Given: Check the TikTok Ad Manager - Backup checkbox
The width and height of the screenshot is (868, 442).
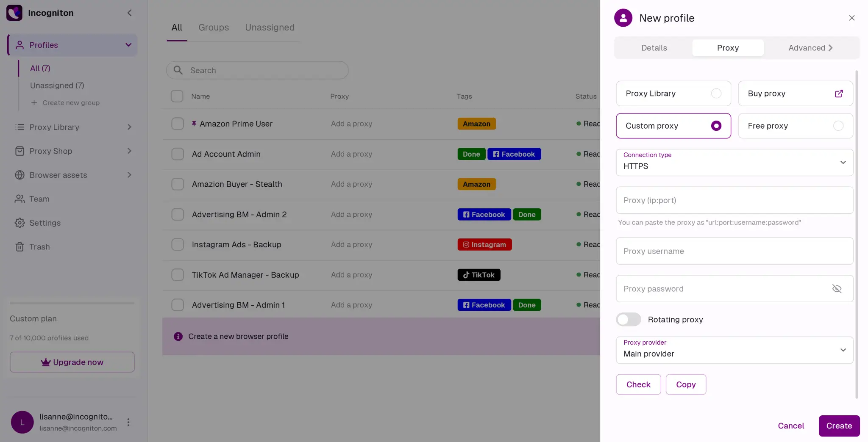Looking at the screenshot, I should (178, 275).
